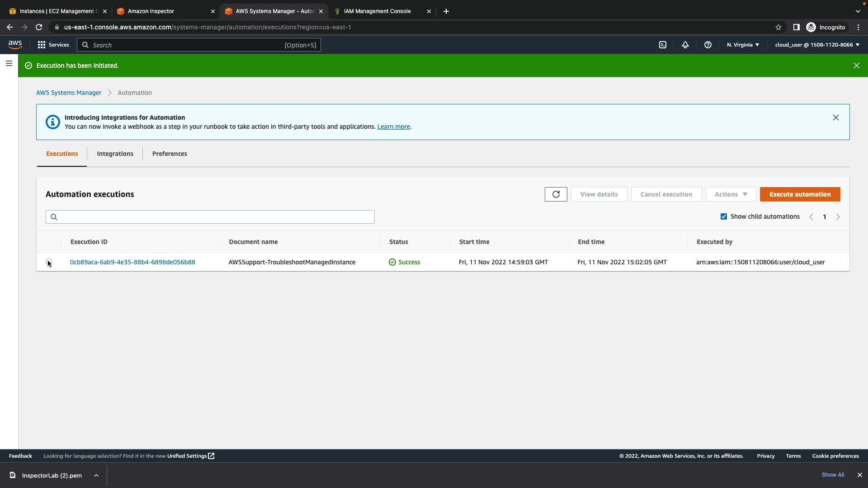Click the AWS support help icon
The width and height of the screenshot is (868, 488).
click(x=708, y=45)
